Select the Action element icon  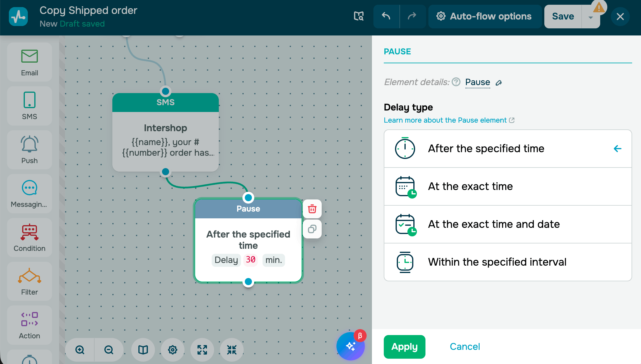click(x=30, y=319)
